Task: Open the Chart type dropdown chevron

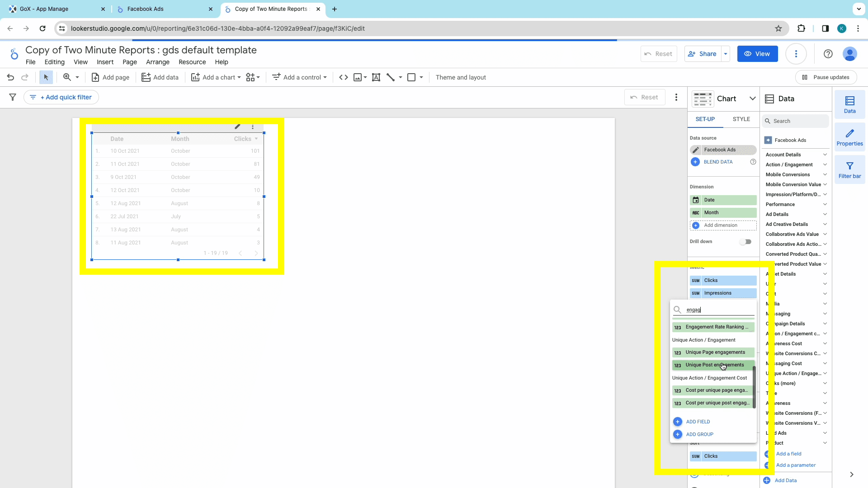Action: [x=753, y=99]
